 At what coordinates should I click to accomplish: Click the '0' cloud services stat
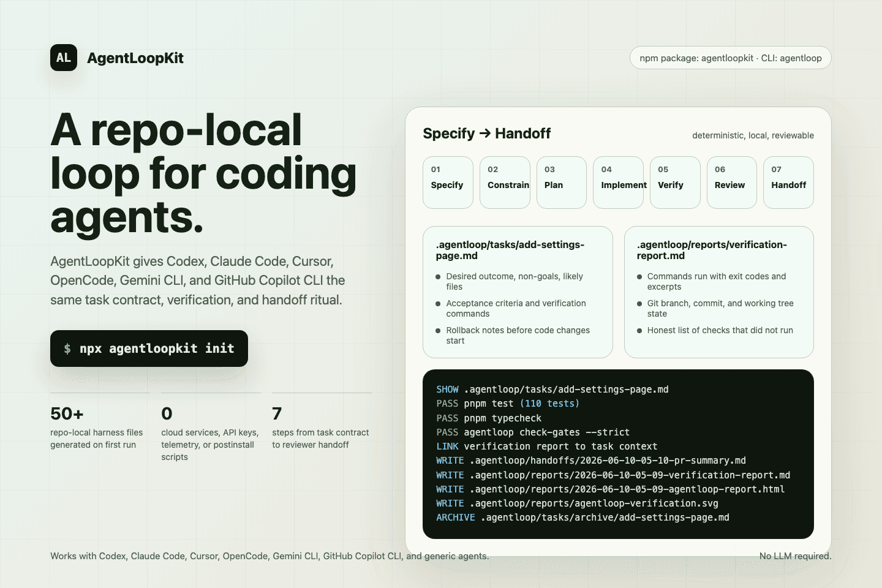click(167, 414)
